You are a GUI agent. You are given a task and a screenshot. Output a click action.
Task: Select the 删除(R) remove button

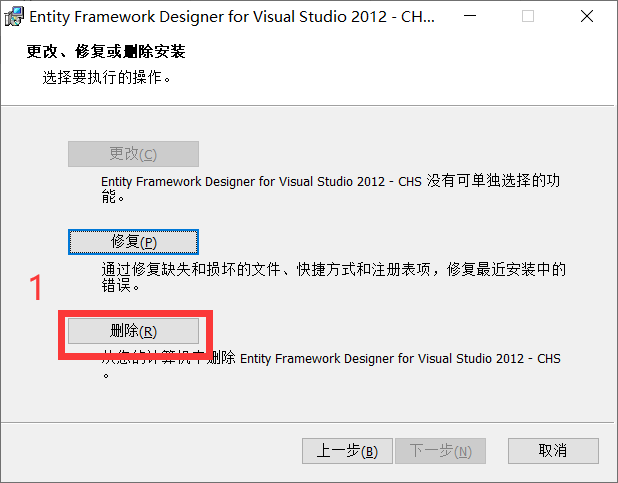(x=133, y=331)
